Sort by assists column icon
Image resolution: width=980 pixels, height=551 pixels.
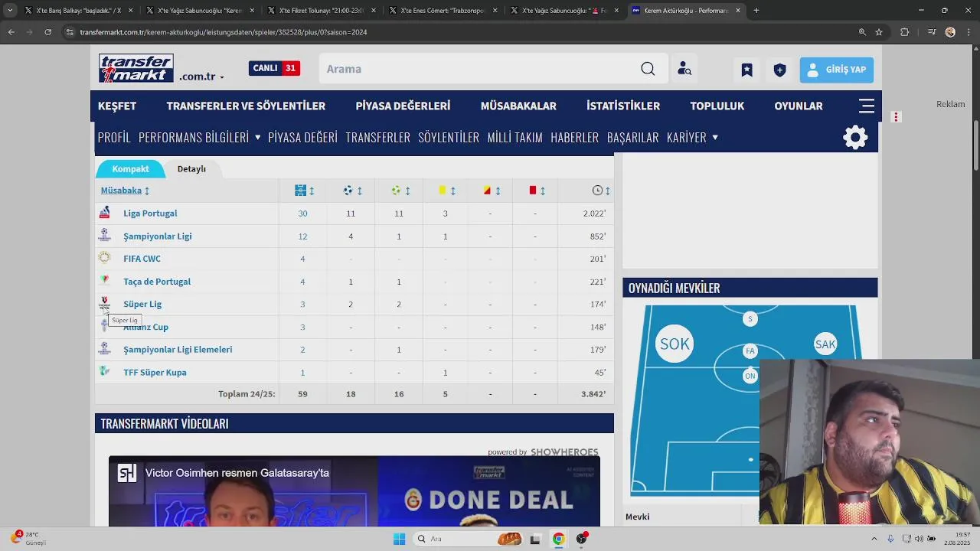pyautogui.click(x=396, y=190)
